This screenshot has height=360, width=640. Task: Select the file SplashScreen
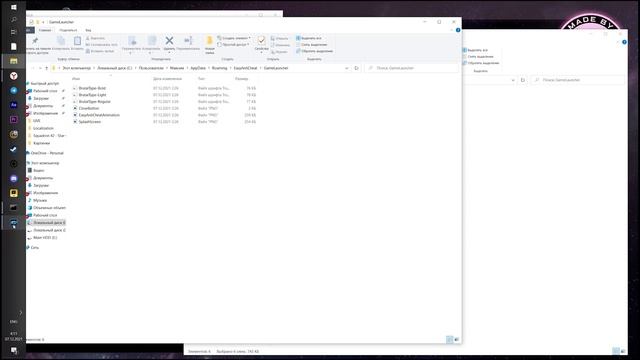(x=90, y=122)
